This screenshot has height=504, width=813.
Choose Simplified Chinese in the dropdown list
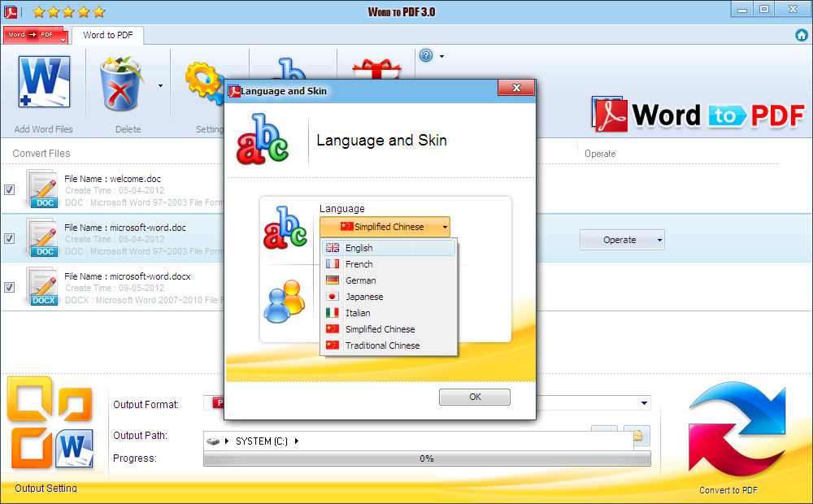point(389,329)
